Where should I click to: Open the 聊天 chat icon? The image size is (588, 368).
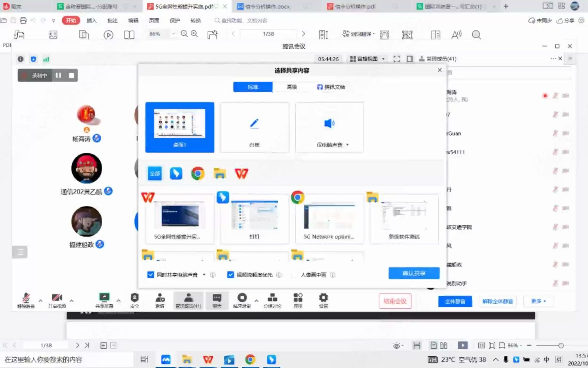(217, 300)
